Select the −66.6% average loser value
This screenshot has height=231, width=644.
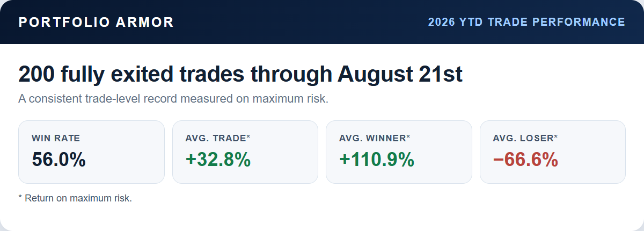[525, 160]
